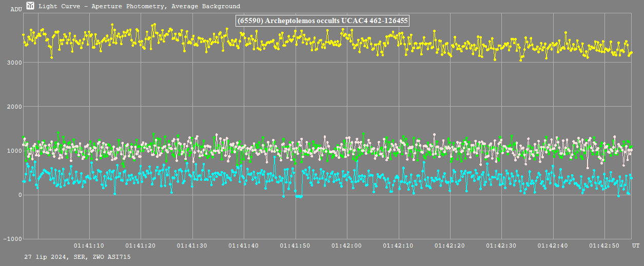This screenshot has height=266, width=644.
Task: Click the Tangra app icon beside the title
Action: (31, 6)
